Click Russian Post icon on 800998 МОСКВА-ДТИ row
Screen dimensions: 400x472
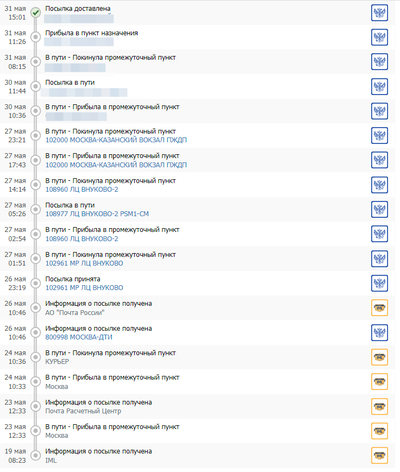tap(379, 332)
